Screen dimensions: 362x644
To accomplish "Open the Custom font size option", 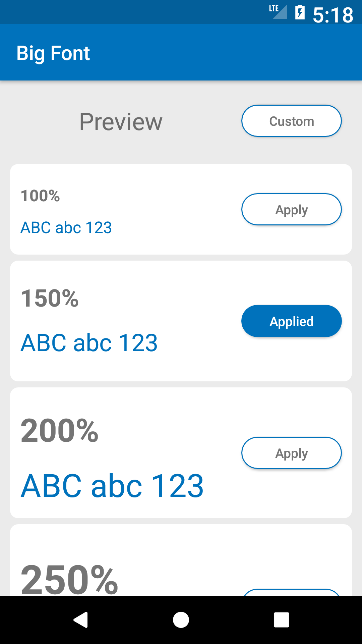I will [x=292, y=121].
